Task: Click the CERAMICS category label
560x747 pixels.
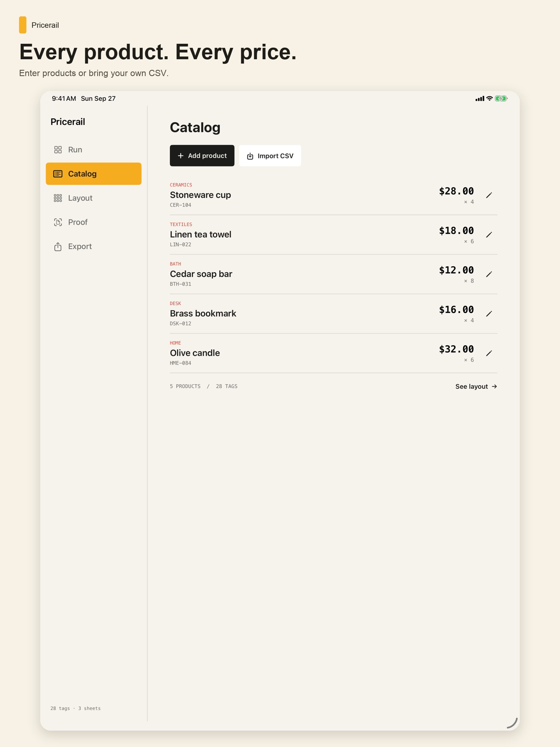Action: click(x=181, y=185)
